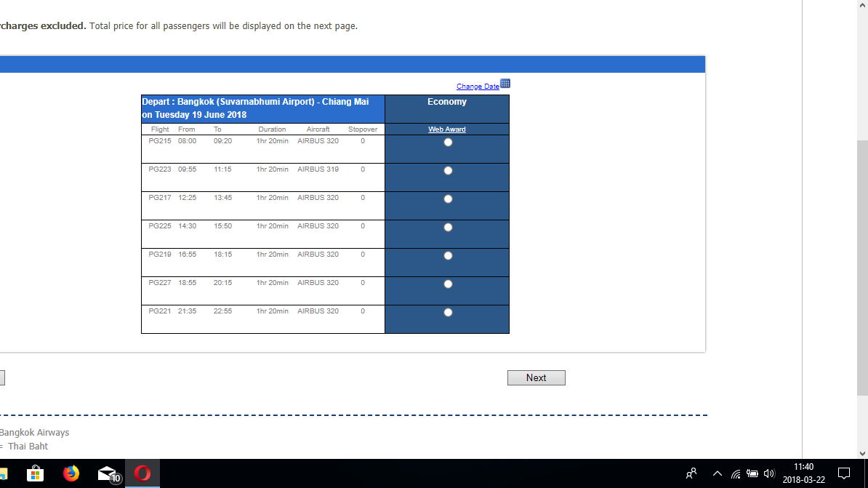Open Microsoft Store from the taskbar
The height and width of the screenshot is (488, 868).
tap(35, 473)
